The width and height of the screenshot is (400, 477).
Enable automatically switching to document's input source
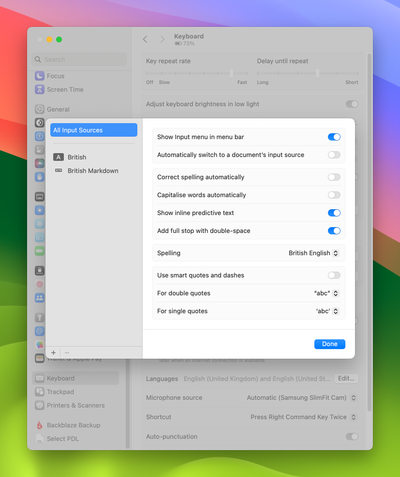334,155
